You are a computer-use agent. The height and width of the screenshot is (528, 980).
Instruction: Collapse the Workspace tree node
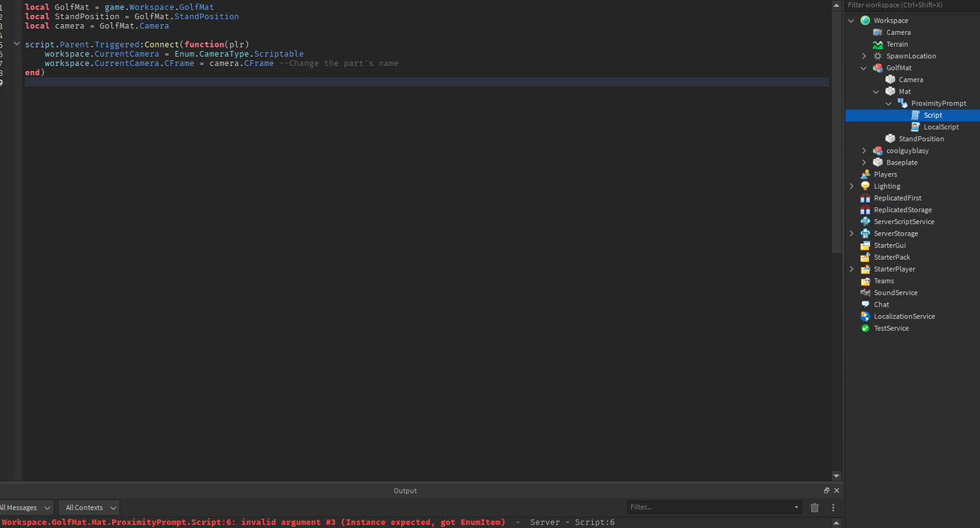(851, 21)
